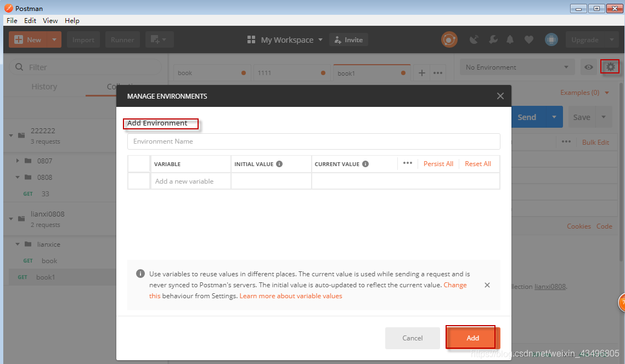Open the user avatar icon
The image size is (625, 364).
click(551, 39)
